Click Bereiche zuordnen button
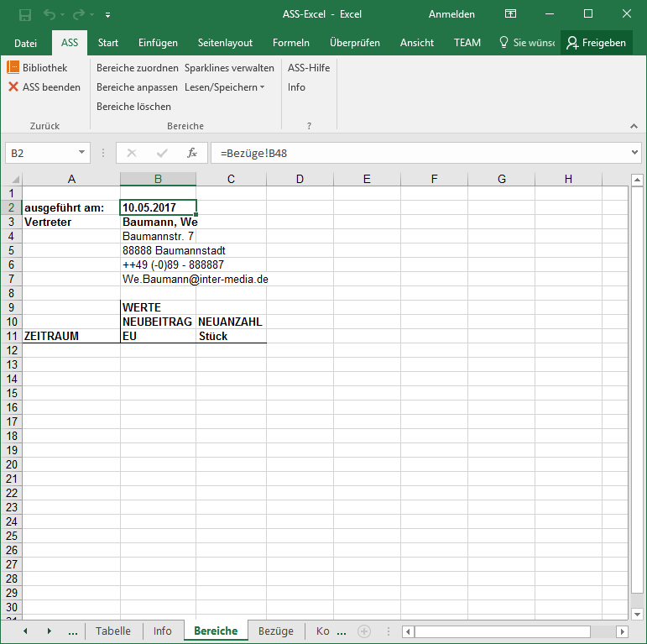 point(137,68)
